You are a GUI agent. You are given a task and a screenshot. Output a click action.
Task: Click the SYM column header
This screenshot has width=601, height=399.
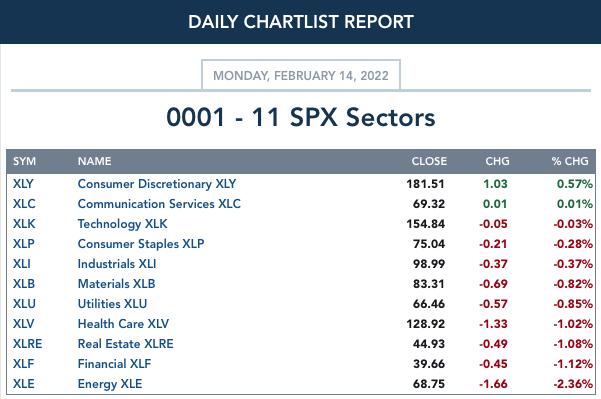(25, 161)
